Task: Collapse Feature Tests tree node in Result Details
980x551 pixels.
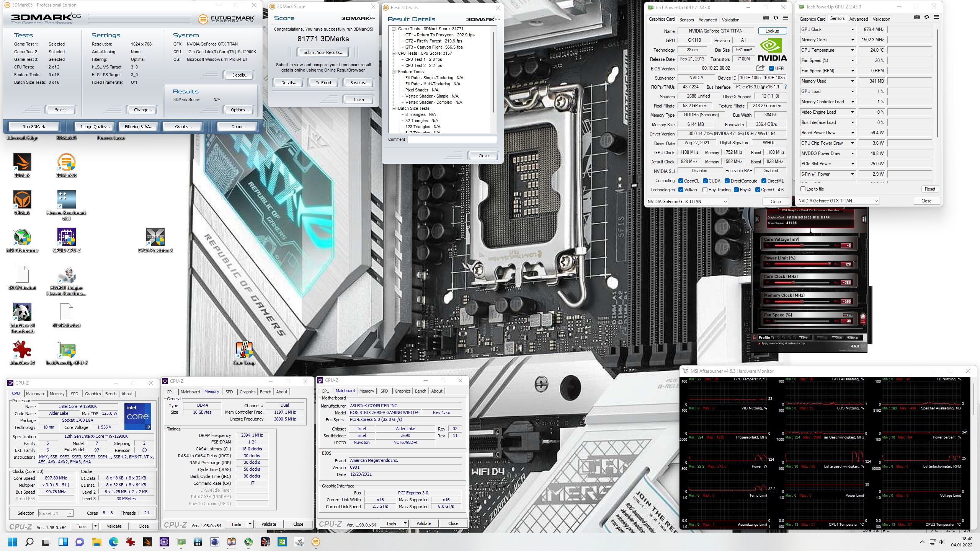Action: tap(394, 72)
